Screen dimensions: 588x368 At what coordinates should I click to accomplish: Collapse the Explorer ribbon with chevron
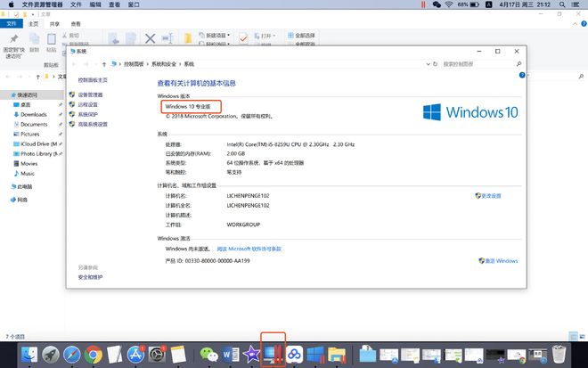[575, 24]
